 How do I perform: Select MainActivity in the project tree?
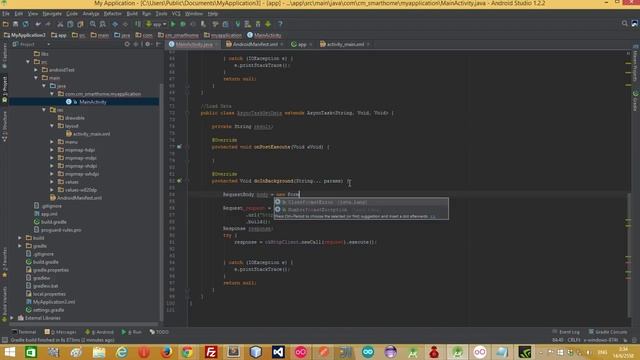click(x=93, y=102)
